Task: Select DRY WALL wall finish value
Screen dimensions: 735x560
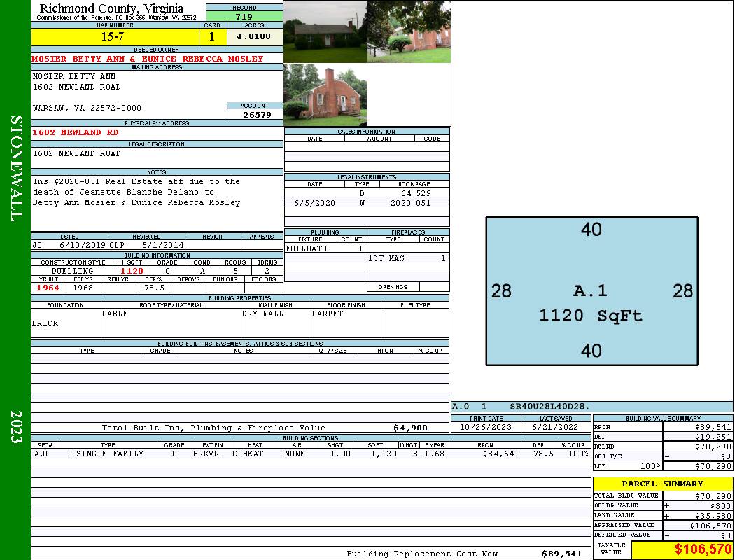Action: 262,314
